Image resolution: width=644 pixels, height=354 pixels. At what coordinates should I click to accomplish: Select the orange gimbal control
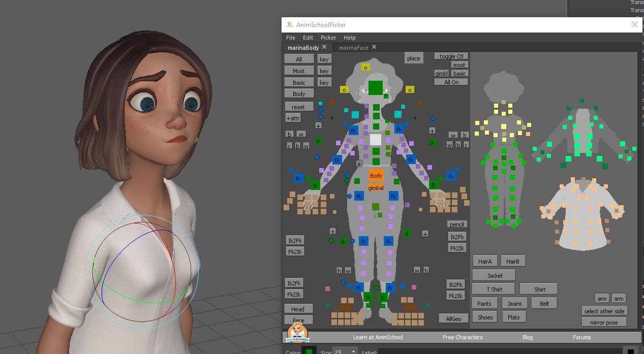(376, 188)
